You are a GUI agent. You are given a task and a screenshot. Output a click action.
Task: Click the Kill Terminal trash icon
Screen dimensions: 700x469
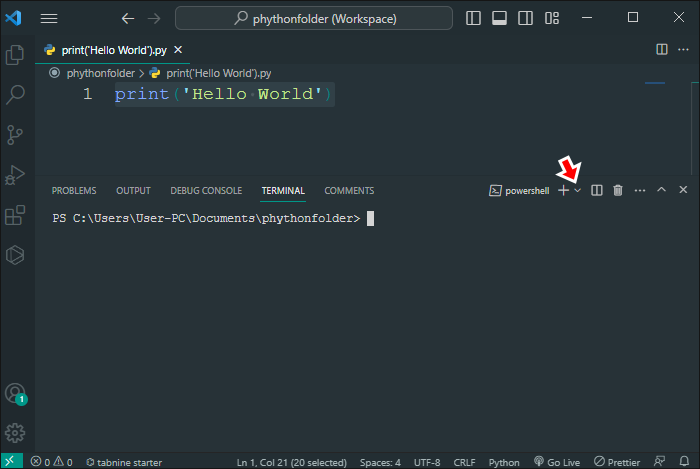click(618, 191)
